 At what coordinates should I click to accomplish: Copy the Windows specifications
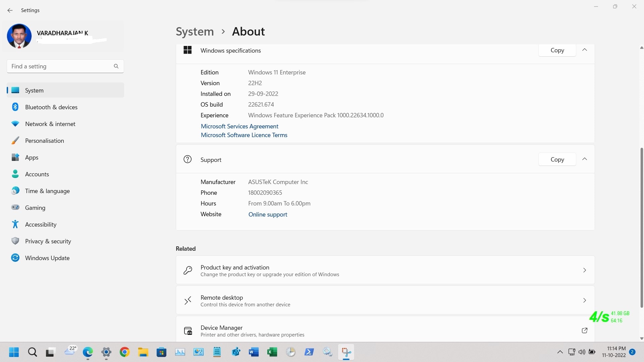(x=557, y=50)
